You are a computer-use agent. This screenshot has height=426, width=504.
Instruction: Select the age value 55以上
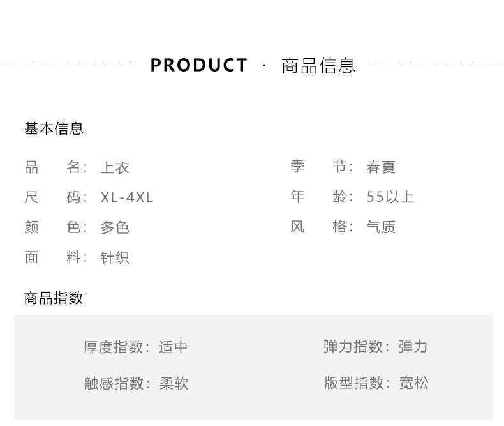pyautogui.click(x=390, y=197)
